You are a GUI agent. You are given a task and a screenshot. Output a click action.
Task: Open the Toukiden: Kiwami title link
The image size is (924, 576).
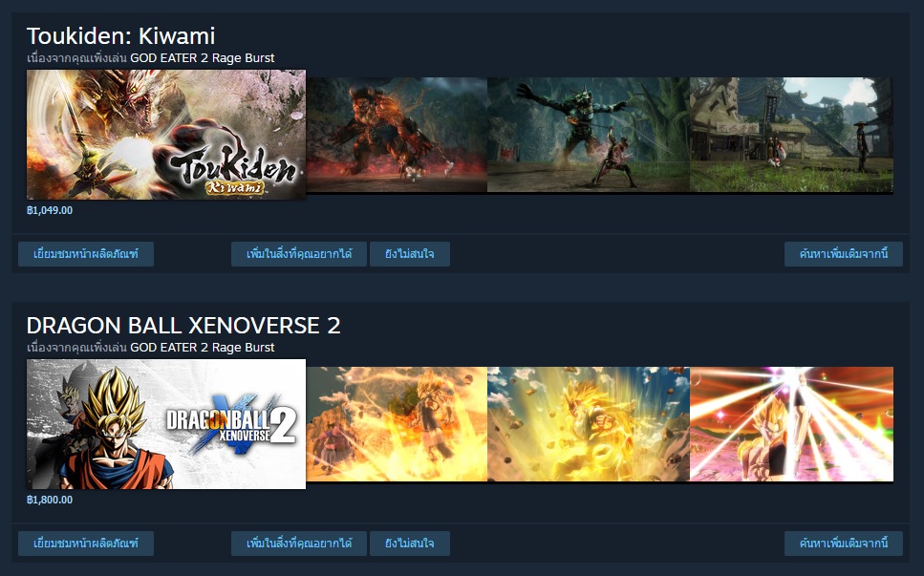point(120,36)
